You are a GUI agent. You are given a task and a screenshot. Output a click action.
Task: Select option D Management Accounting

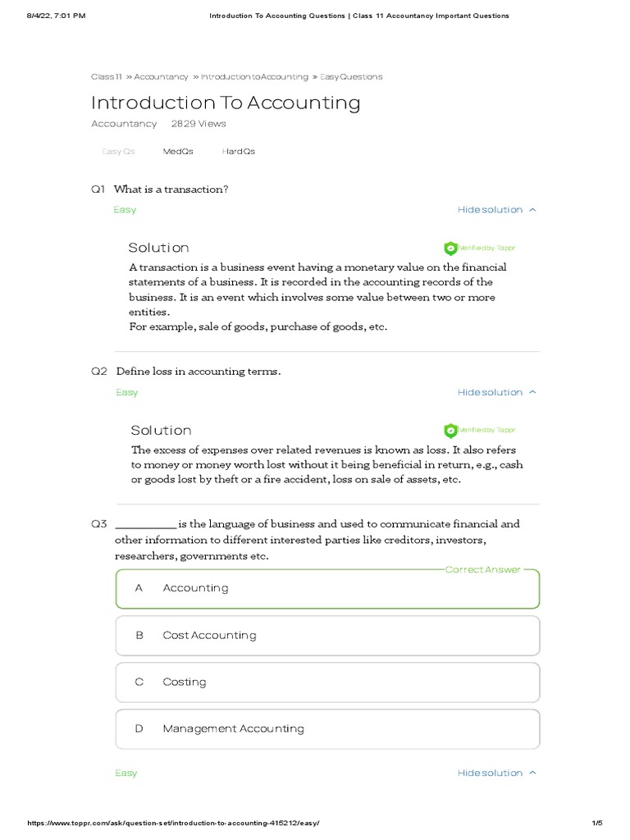coord(327,728)
